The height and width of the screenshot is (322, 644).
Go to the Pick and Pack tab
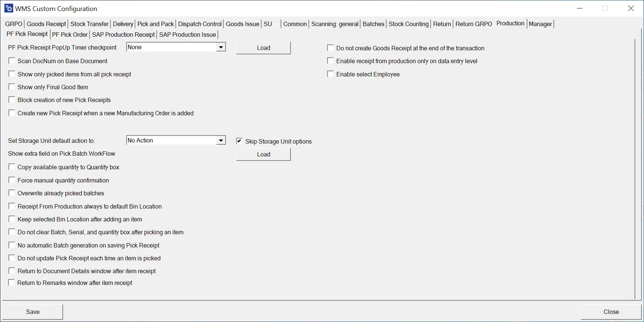155,24
